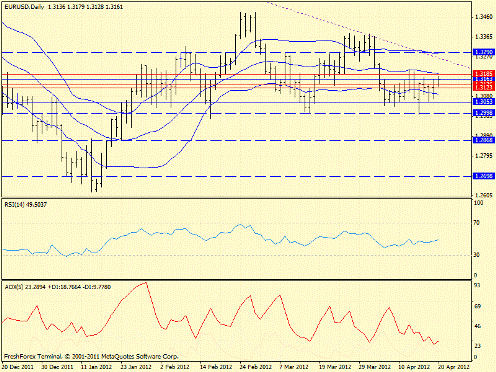Screen dimensions: 496x372
Task: Click the 7 Mar 2012 date label
Action: point(293,367)
